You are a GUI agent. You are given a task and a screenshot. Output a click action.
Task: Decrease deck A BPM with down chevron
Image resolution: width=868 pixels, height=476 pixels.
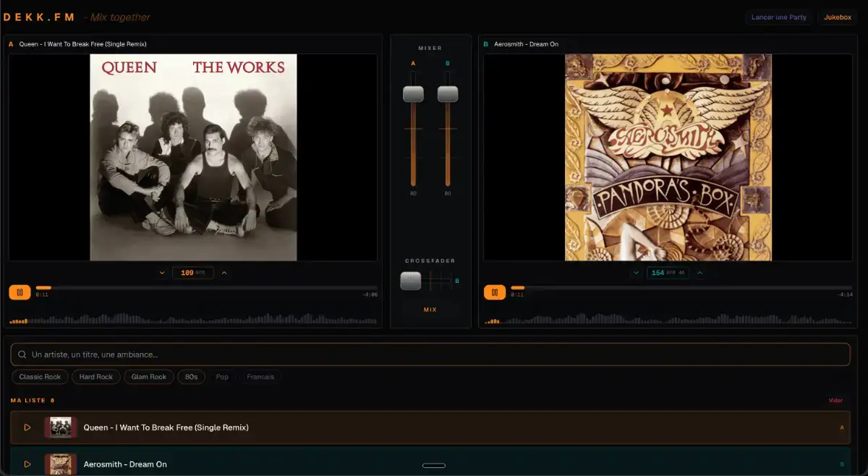coord(162,273)
